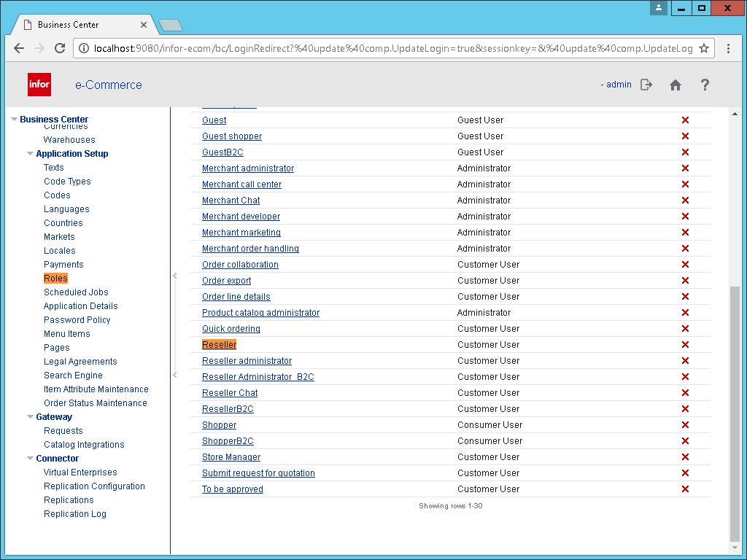
Task: Open the home icon in header
Action: 676,85
